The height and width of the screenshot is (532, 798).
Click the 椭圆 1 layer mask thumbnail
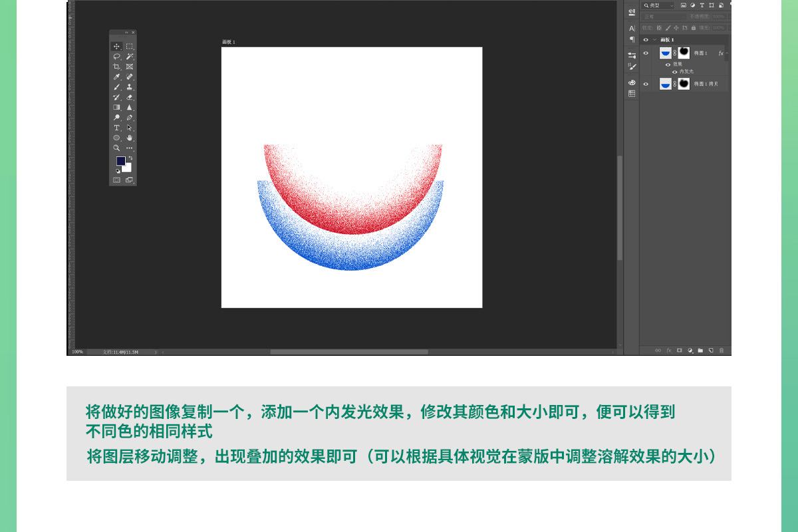684,53
